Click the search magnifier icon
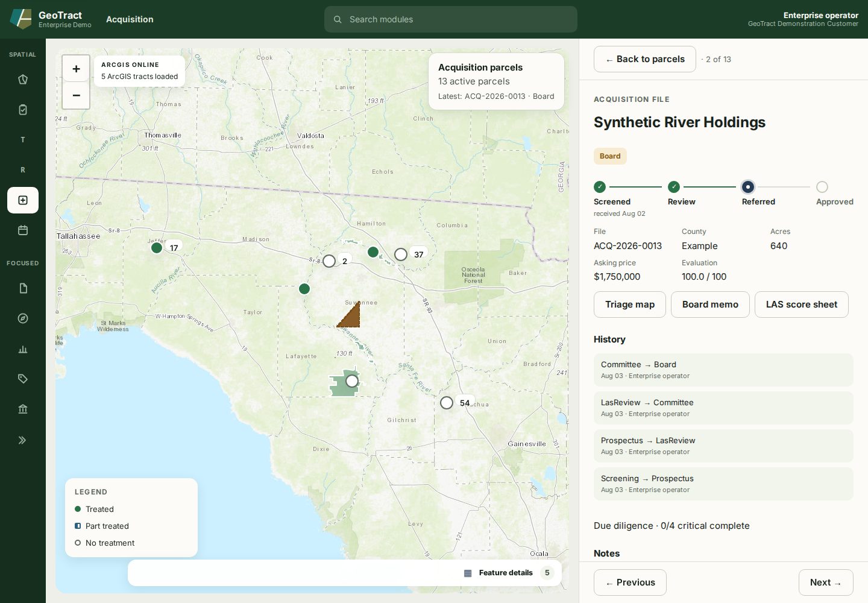The width and height of the screenshot is (868, 603). 338,19
